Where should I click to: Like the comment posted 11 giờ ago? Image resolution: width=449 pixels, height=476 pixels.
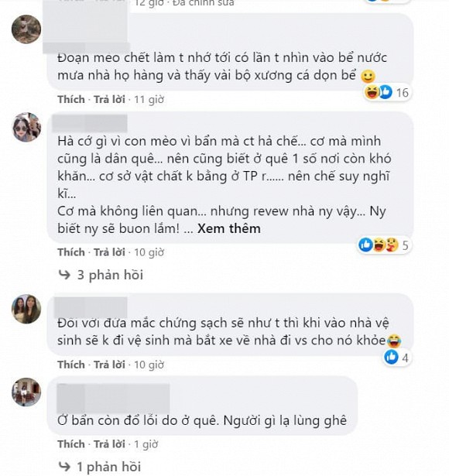pos(71,99)
